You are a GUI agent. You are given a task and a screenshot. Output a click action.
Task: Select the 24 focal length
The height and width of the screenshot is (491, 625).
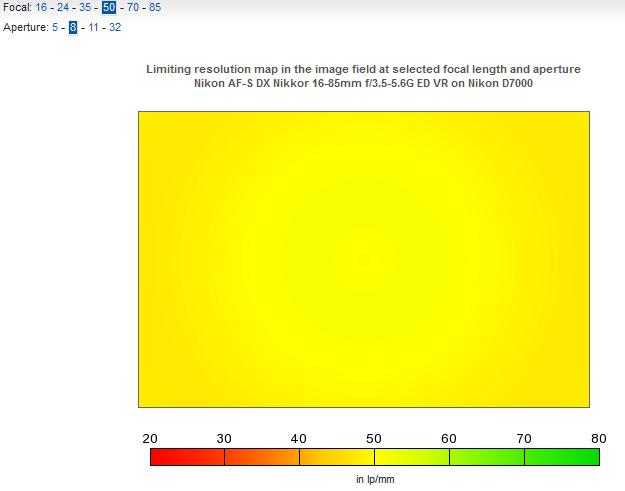tap(63, 7)
